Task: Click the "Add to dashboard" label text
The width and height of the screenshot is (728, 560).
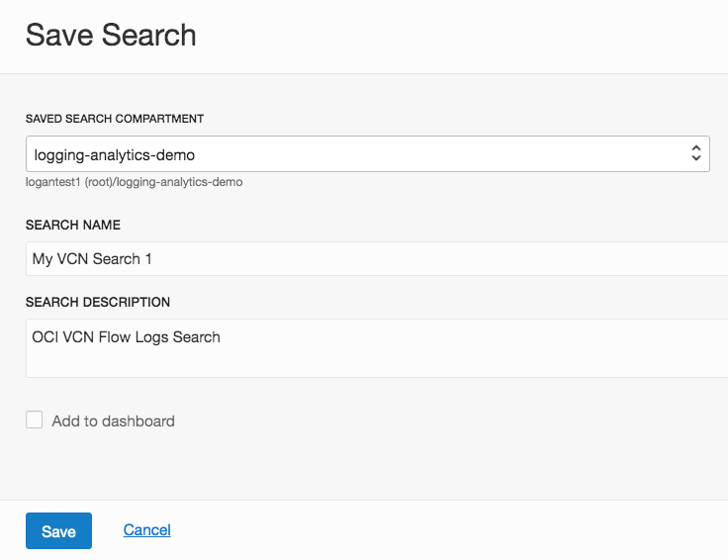Action: coord(113,421)
